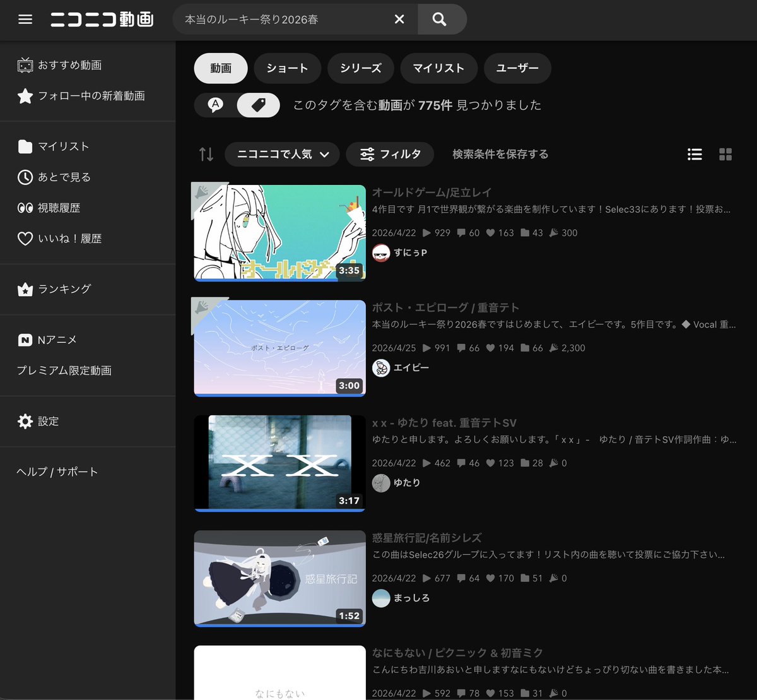Image resolution: width=757 pixels, height=700 pixels.
Task: Open the x x video thumbnail
Action: tap(280, 463)
